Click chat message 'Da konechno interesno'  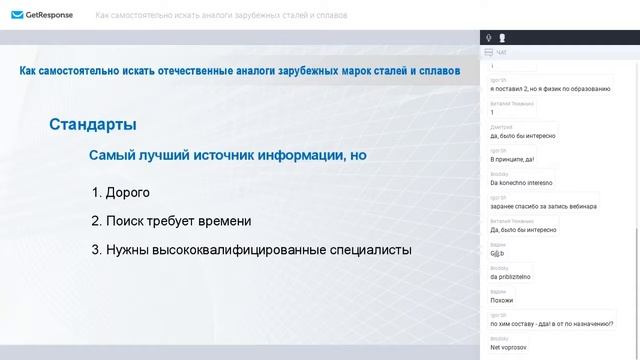click(521, 183)
